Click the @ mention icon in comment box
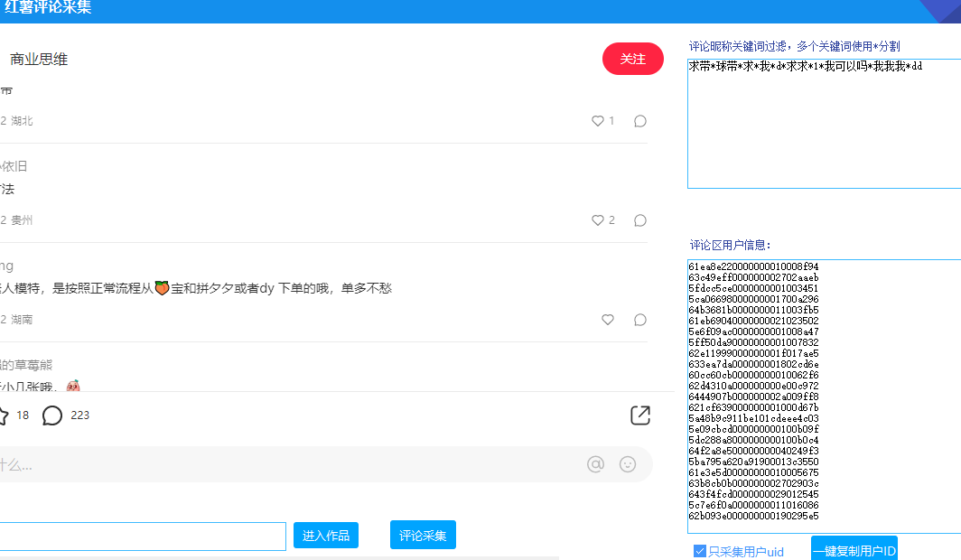961x560 pixels. (596, 463)
